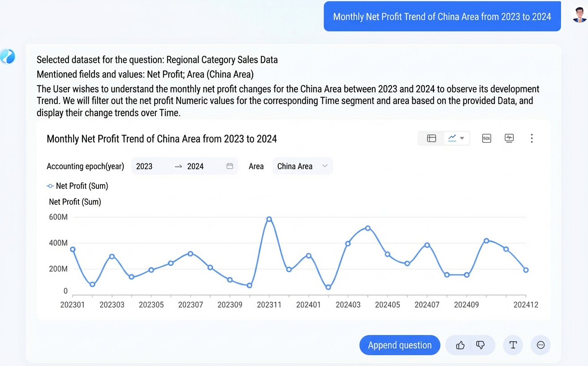Set the start year 2023 field
588x366 pixels.
pos(144,166)
